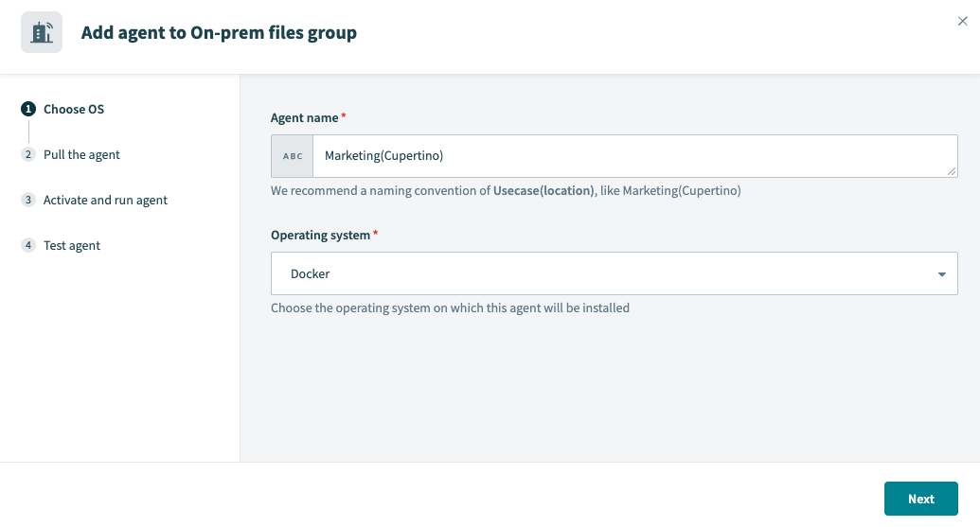Image resolution: width=980 pixels, height=527 pixels.
Task: Click the naming convention hint text
Action: pos(506,191)
